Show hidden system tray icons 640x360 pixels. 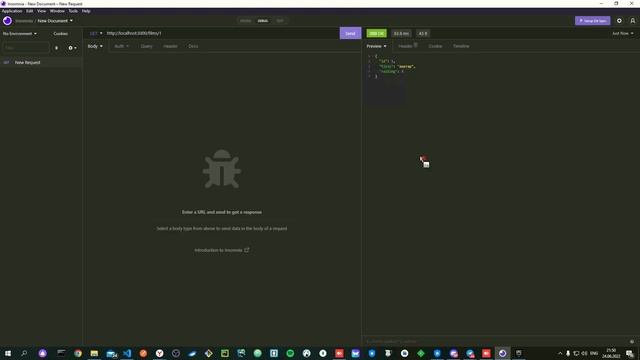coord(560,353)
